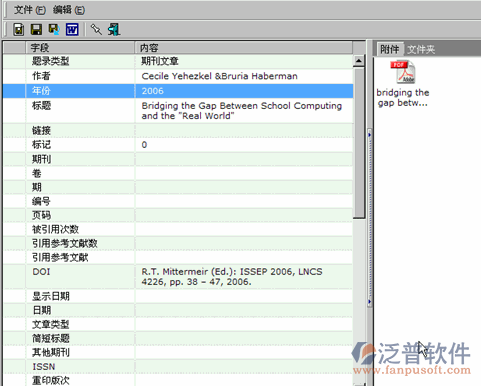Click the save and refresh disk icon

tap(54, 29)
